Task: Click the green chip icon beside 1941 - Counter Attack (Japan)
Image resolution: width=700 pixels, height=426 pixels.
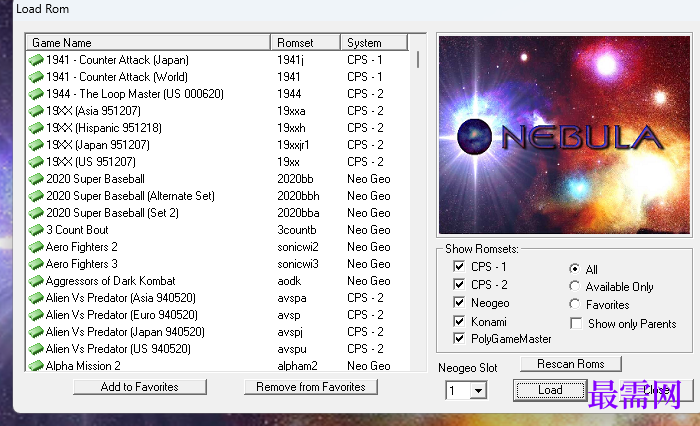Action: [36, 60]
